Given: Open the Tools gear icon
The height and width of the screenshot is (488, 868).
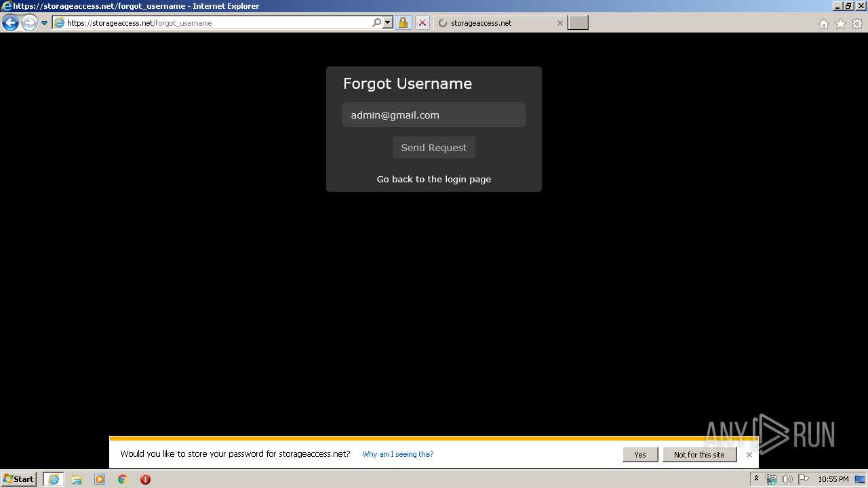Looking at the screenshot, I should pos(857,24).
